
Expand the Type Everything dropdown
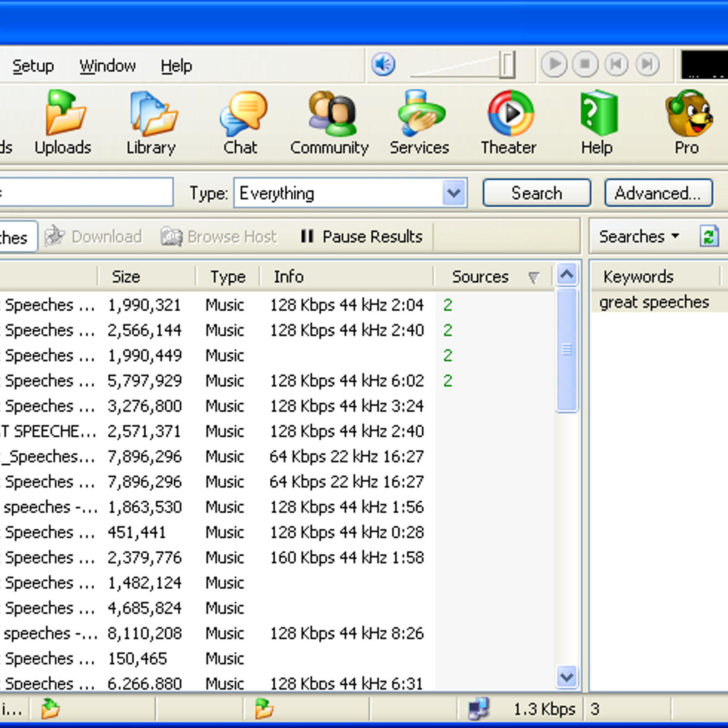[454, 193]
